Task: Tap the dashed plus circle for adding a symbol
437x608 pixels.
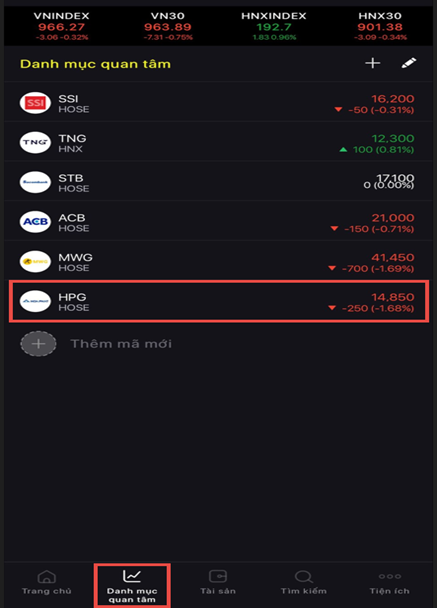Action: 38,344
